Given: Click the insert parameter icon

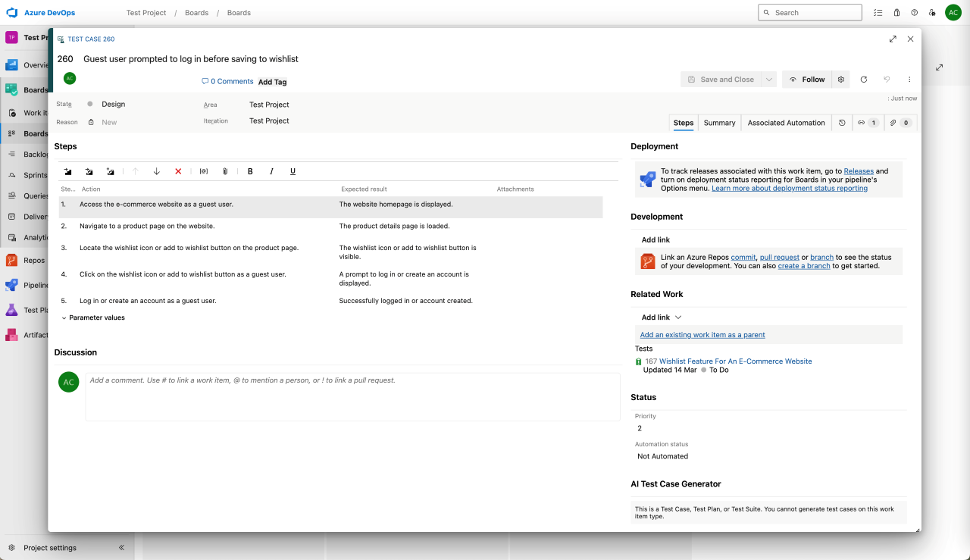Looking at the screenshot, I should [204, 172].
